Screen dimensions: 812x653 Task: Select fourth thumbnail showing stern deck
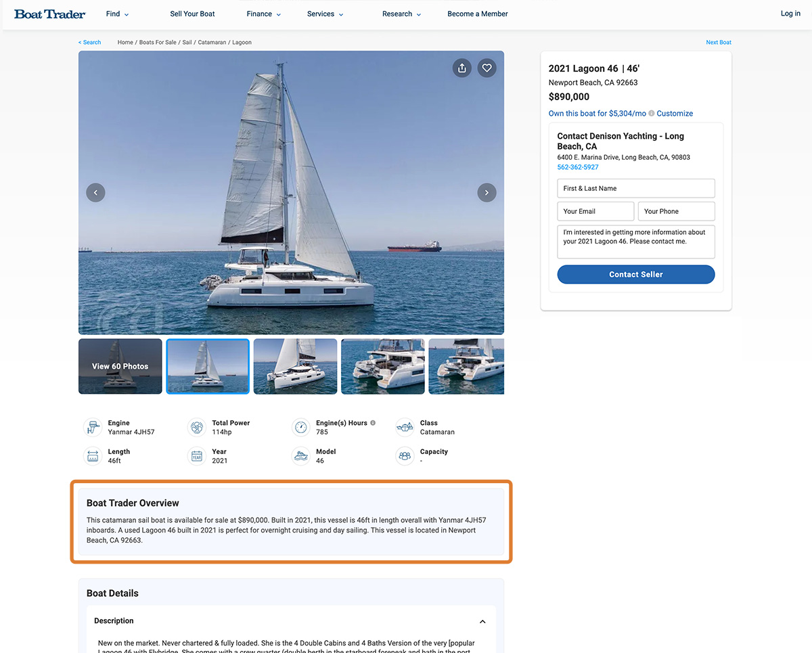[383, 366]
